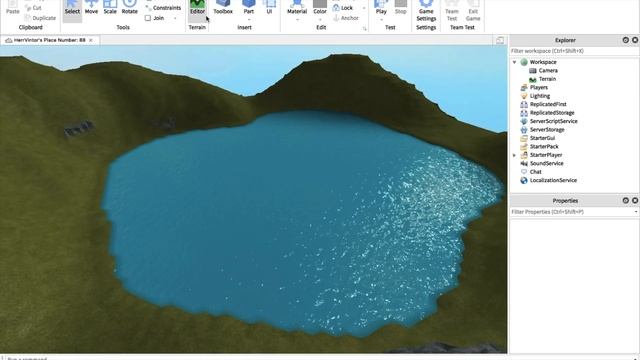Open the Toolbox

(223, 8)
